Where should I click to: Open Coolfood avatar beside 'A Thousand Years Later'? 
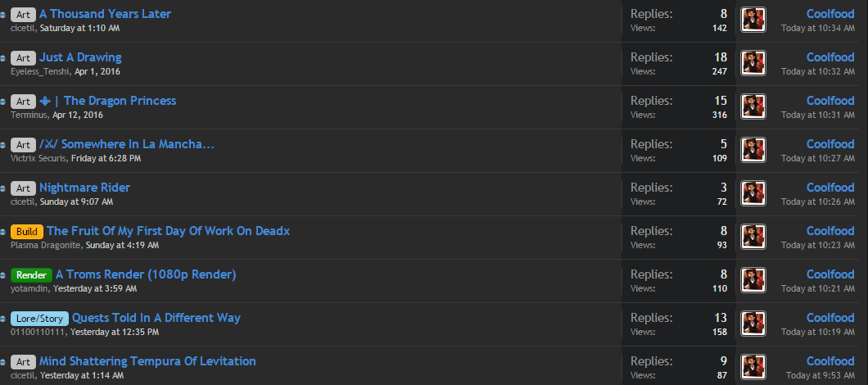tap(753, 20)
